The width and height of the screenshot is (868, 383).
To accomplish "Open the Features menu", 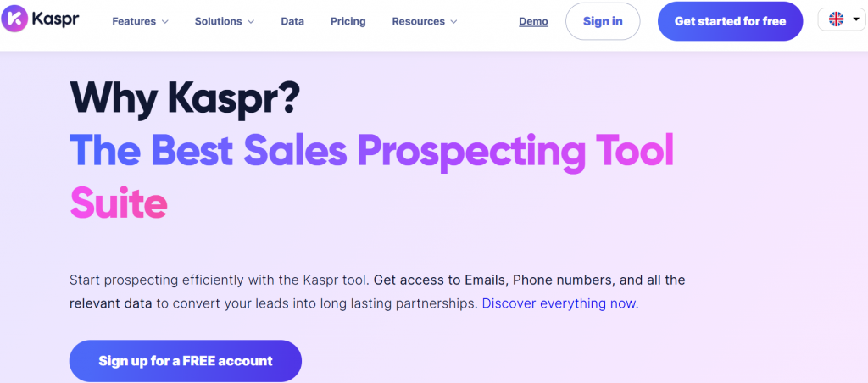I will coord(134,21).
